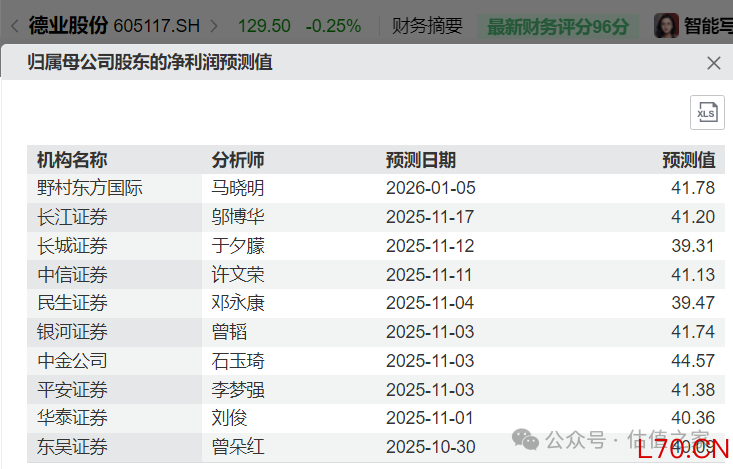
Task: Click the 德业股份 stock name
Action: [x=68, y=25]
